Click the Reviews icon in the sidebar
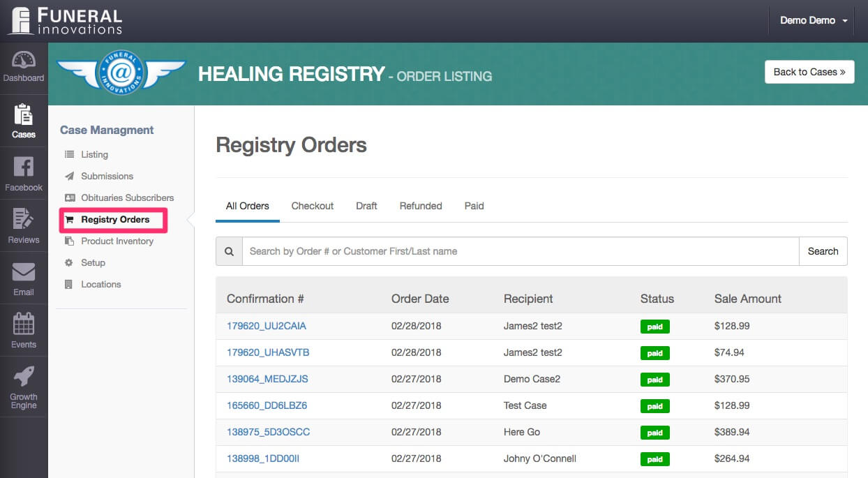Screen dimensions: 868x478 coord(24,223)
